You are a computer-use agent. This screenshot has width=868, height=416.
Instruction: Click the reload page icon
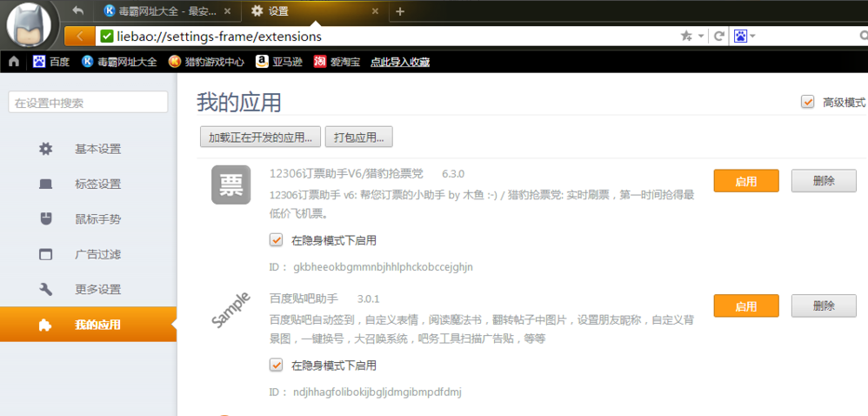(718, 37)
